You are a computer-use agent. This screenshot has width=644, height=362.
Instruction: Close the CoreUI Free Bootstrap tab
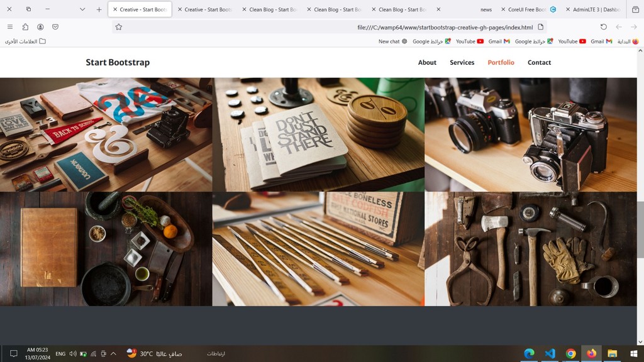tap(503, 9)
